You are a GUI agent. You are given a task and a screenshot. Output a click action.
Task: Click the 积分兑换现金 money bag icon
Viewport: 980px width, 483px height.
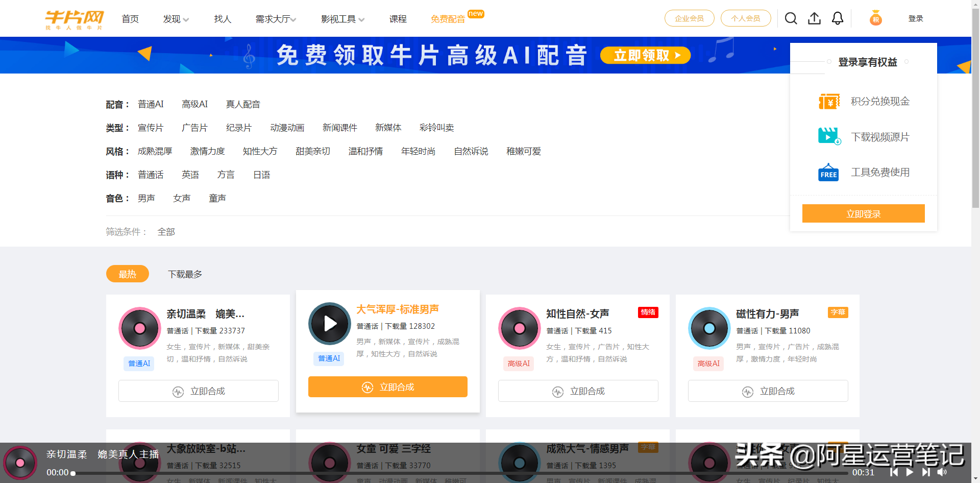point(828,101)
